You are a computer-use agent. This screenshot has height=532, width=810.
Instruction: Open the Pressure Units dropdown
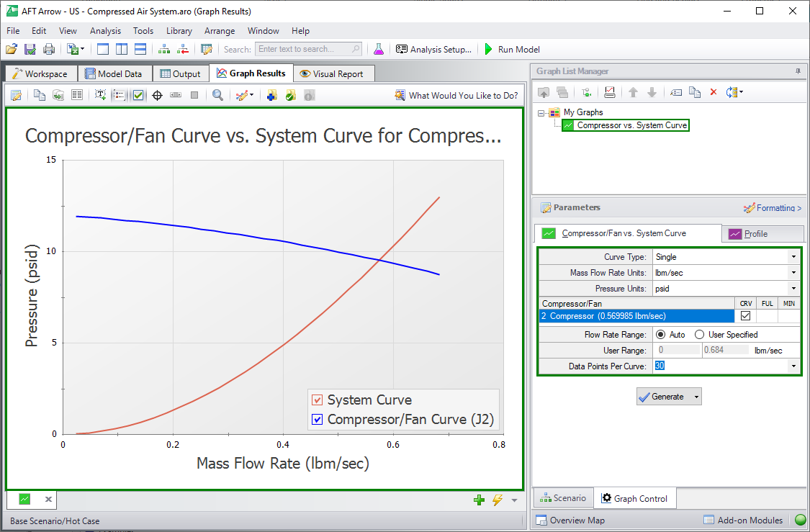click(x=793, y=289)
